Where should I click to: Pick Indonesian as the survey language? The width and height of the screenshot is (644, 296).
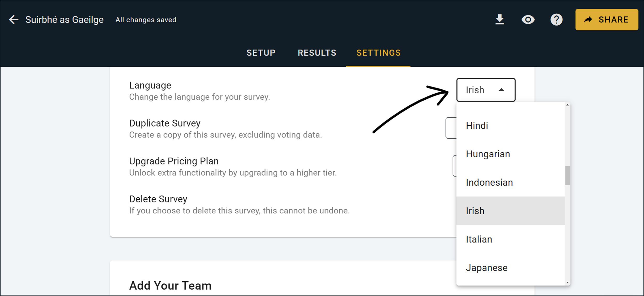pyautogui.click(x=489, y=182)
